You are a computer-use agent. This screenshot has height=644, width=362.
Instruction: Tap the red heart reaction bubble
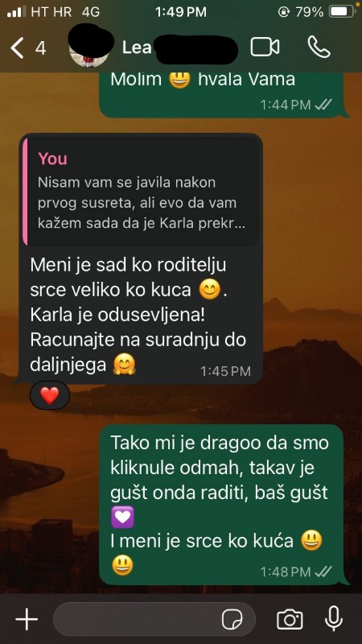point(50,395)
